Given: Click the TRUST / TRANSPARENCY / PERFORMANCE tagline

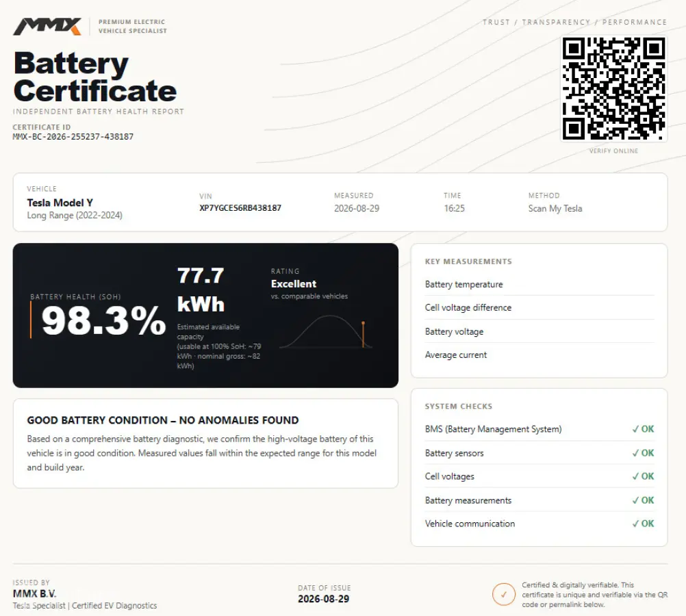Looking at the screenshot, I should click(575, 22).
